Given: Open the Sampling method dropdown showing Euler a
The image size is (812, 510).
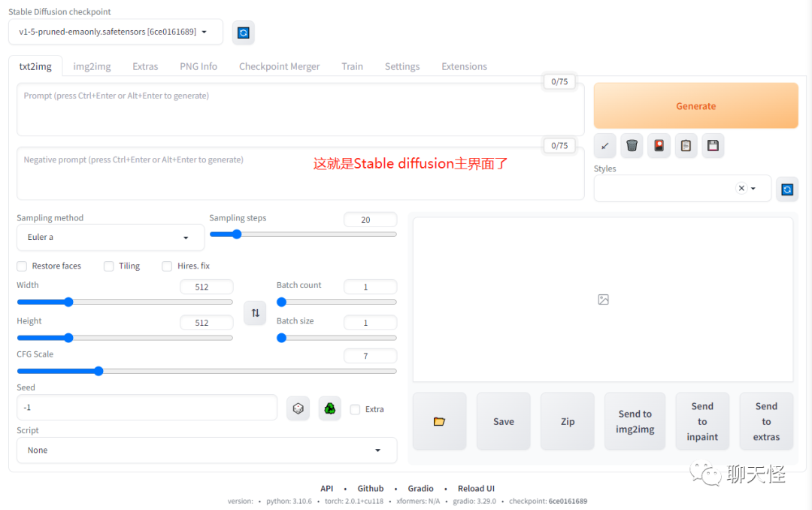Looking at the screenshot, I should click(x=111, y=238).
